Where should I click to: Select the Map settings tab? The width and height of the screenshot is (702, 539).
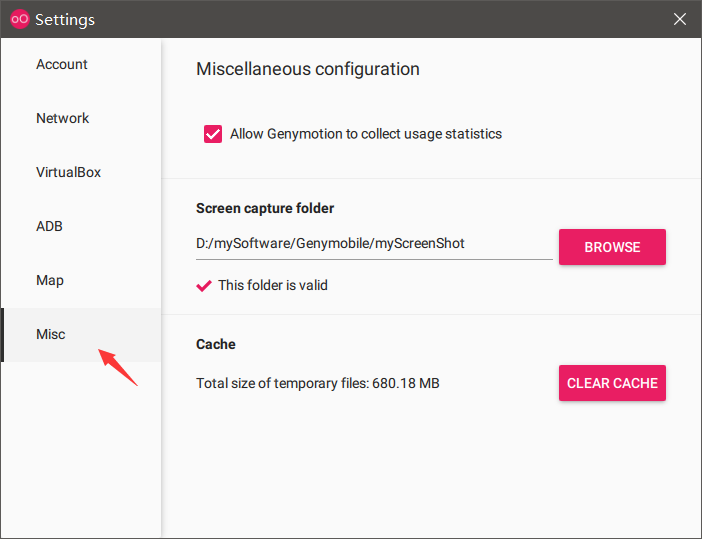pos(81,280)
